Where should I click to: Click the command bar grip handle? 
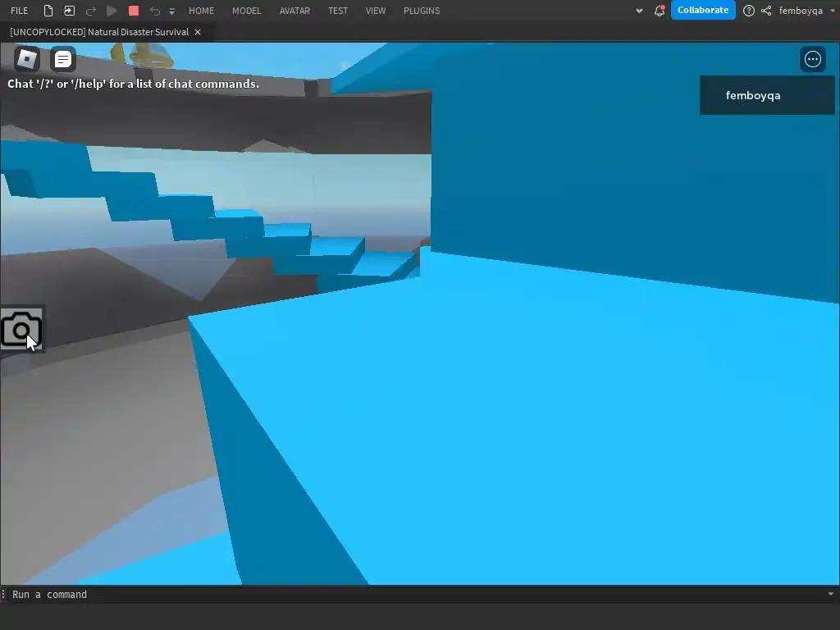(x=3, y=594)
